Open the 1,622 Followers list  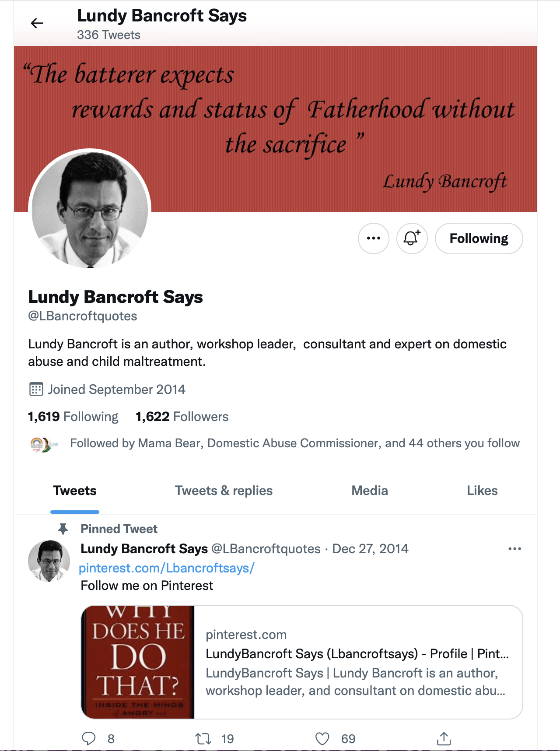[x=182, y=417]
